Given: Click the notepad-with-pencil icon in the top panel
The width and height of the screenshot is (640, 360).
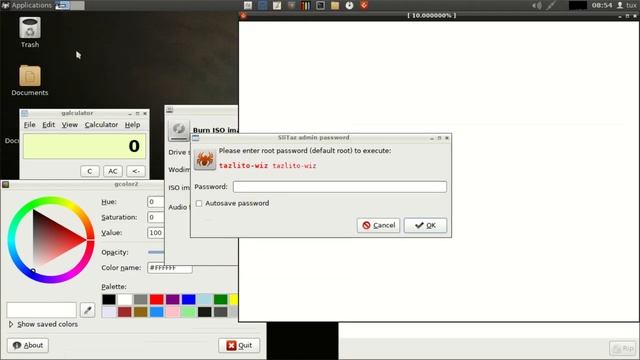Looking at the screenshot, I should click(x=277, y=5).
